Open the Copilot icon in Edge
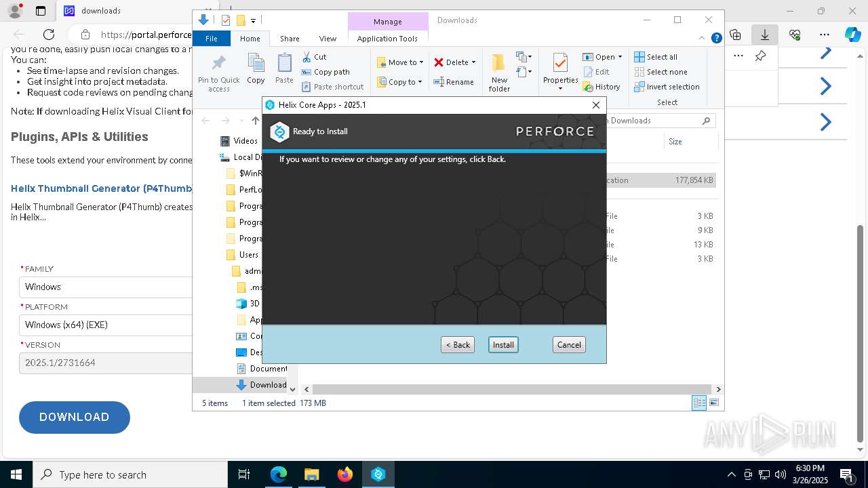Image resolution: width=868 pixels, height=488 pixels. point(852,35)
